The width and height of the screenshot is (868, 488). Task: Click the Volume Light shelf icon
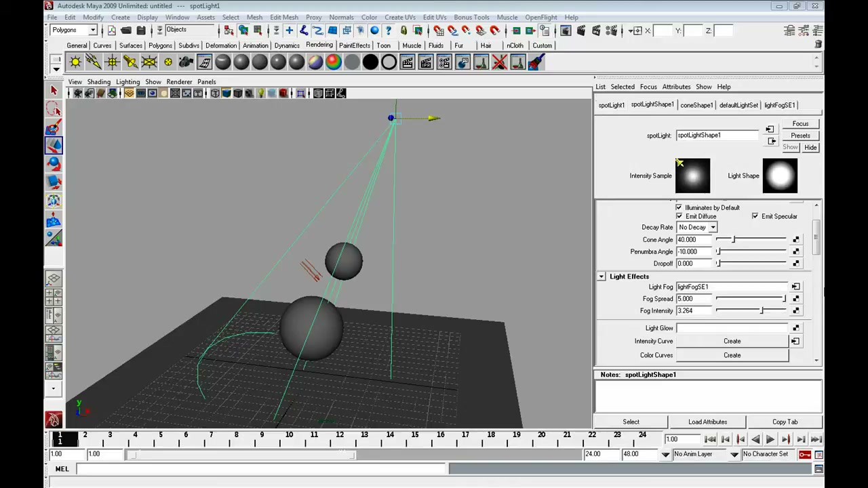coord(167,63)
